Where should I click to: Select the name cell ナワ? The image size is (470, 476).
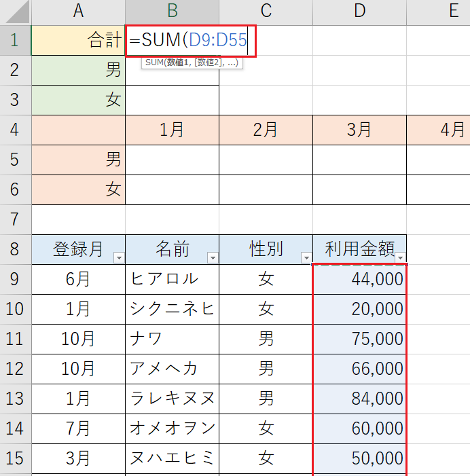click(x=172, y=339)
